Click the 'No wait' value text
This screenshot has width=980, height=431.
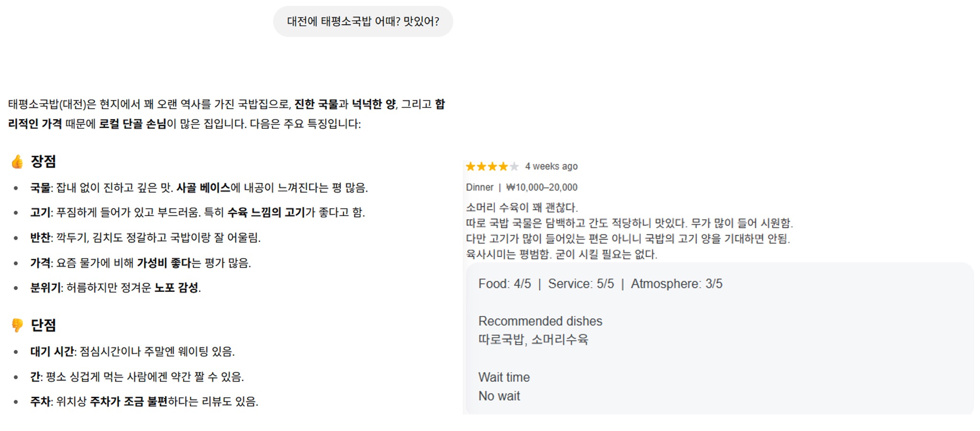click(x=499, y=396)
